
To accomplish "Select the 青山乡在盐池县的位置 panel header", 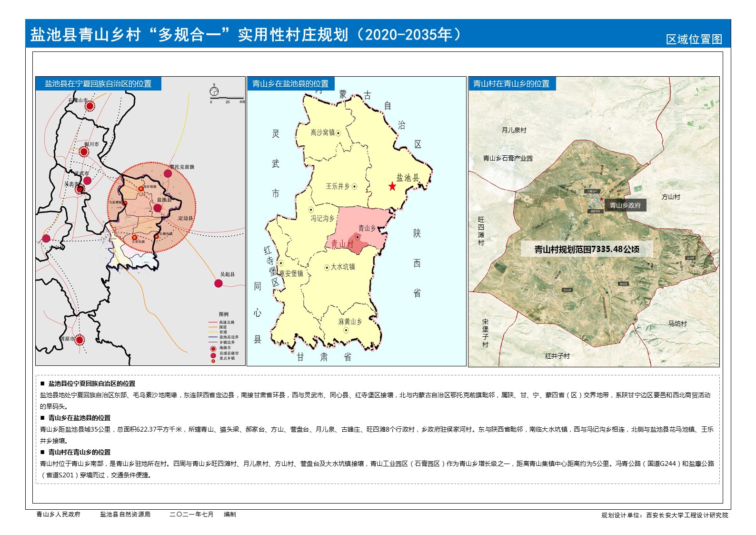I will click(290, 84).
